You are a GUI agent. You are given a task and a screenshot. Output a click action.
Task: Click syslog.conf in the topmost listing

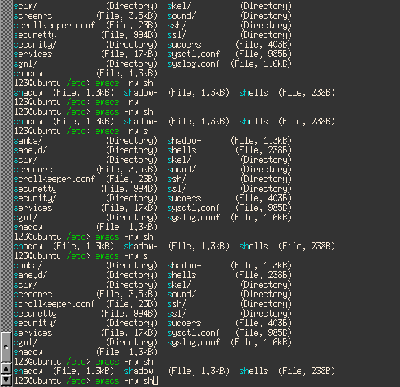point(193,64)
